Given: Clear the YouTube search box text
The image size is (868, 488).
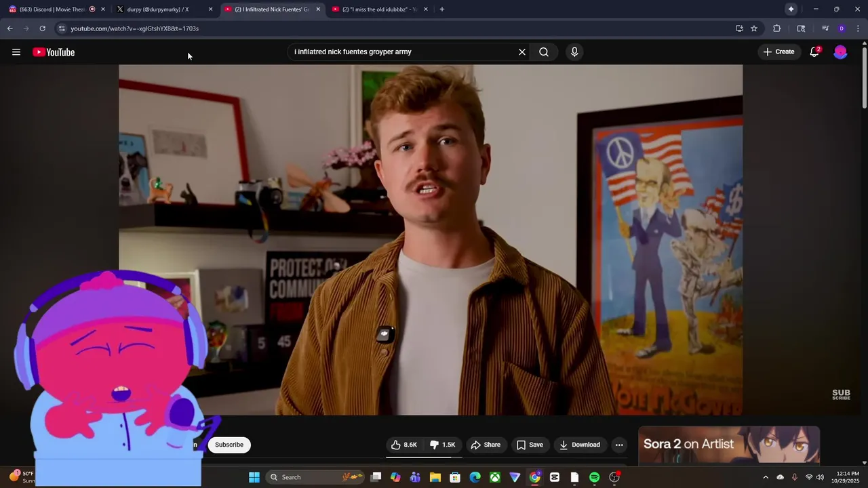Looking at the screenshot, I should [x=522, y=52].
